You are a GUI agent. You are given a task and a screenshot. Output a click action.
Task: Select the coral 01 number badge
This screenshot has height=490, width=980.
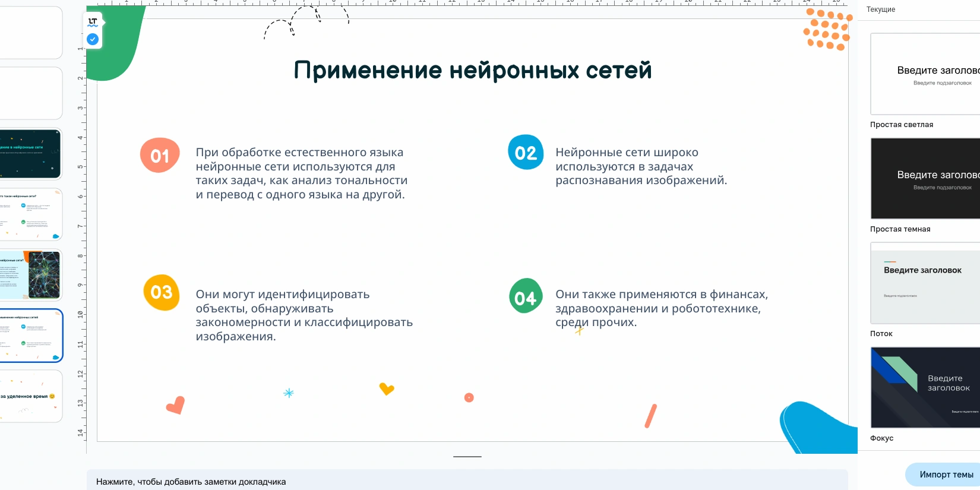(160, 156)
